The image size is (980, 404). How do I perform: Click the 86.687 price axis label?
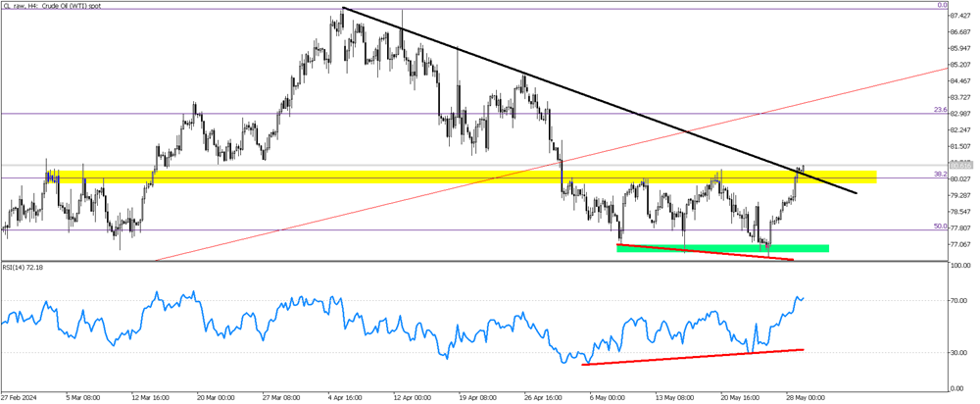(x=960, y=32)
